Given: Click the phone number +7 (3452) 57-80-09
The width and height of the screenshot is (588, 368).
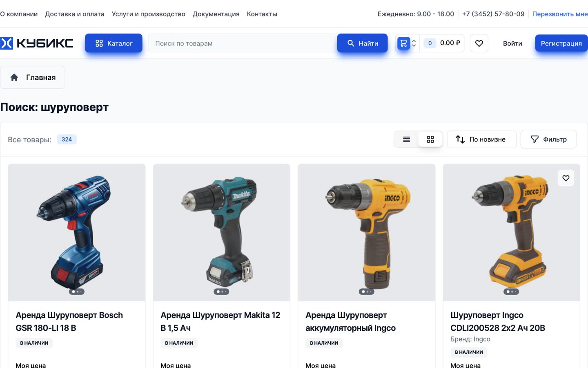Looking at the screenshot, I should [493, 14].
